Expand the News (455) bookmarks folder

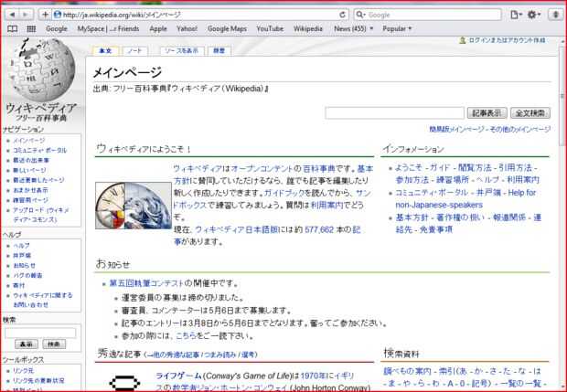(353, 28)
